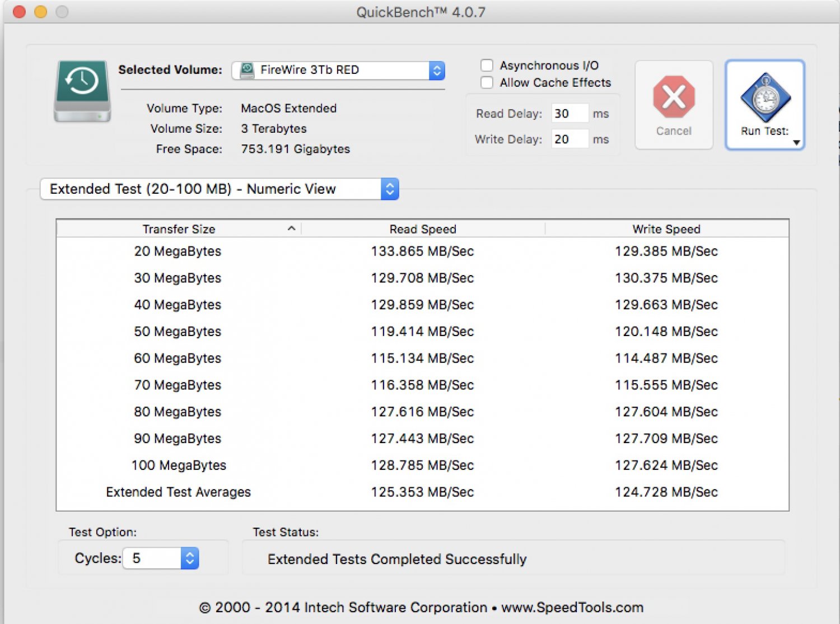
Task: Select the 60 MegaBytes row
Action: pos(423,358)
